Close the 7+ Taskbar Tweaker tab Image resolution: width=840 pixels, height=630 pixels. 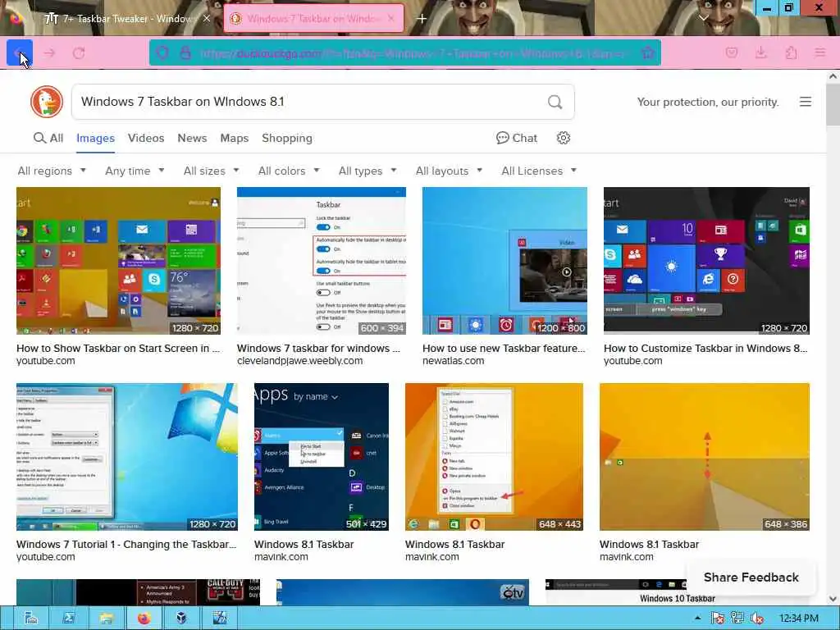207,19
